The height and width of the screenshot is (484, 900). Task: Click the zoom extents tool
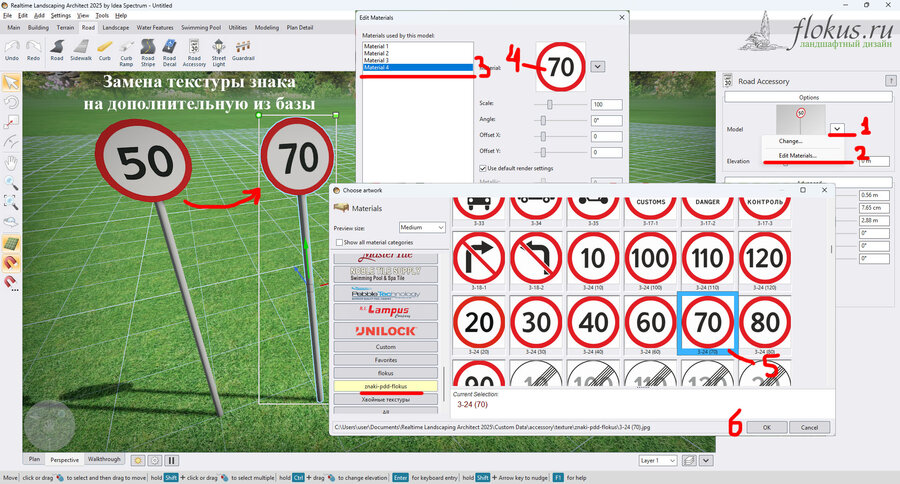11,202
